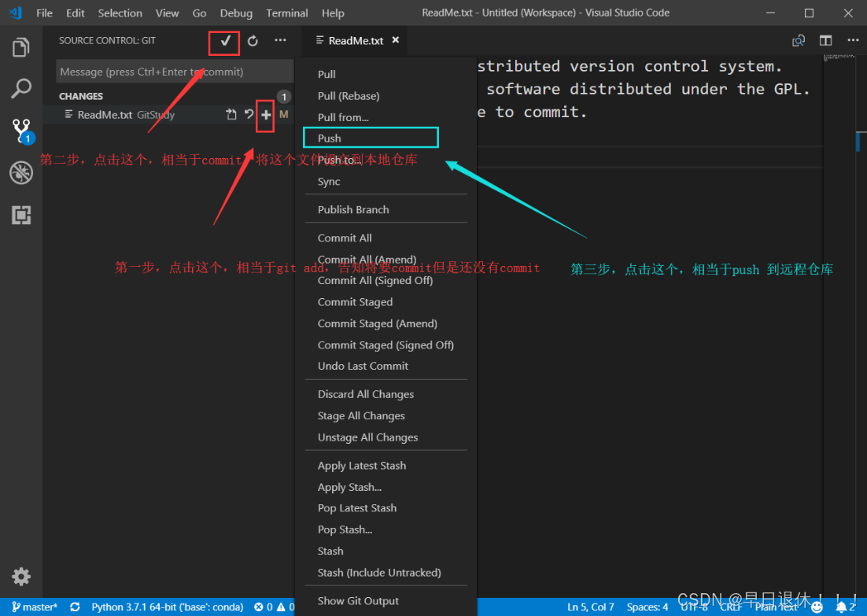Click Ln 5, Col 7 in status bar
The width and height of the screenshot is (867, 616).
click(591, 607)
